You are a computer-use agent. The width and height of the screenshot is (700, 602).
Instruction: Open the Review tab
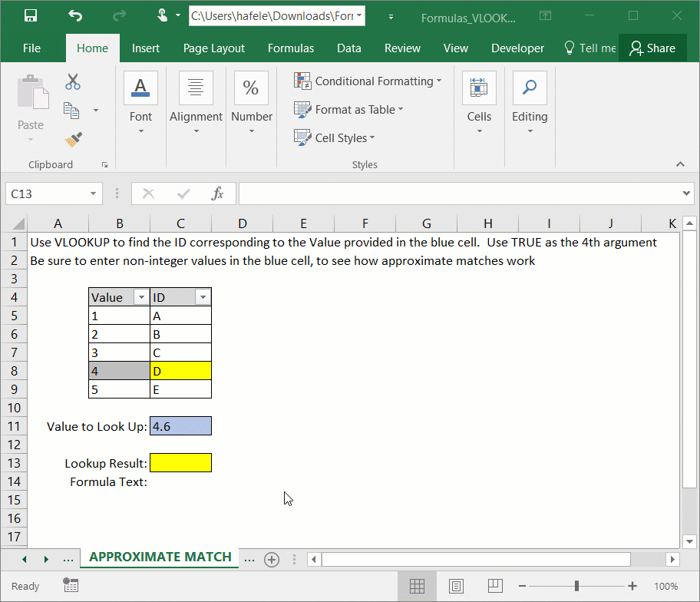402,48
